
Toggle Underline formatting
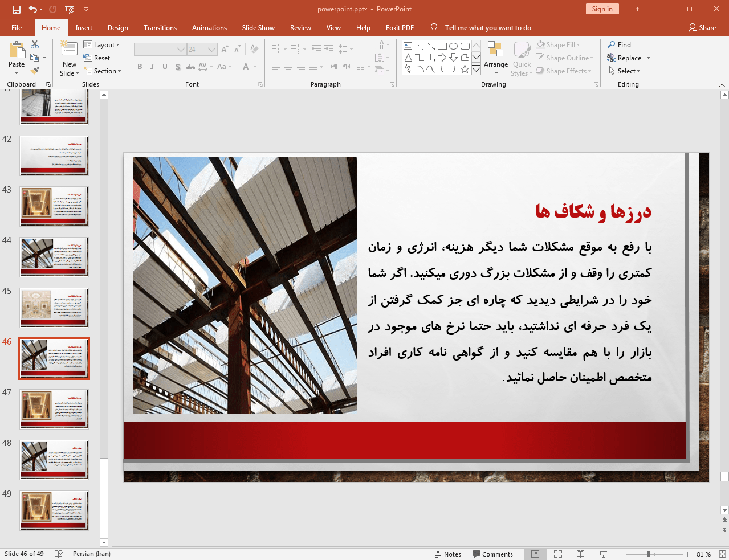(x=165, y=67)
